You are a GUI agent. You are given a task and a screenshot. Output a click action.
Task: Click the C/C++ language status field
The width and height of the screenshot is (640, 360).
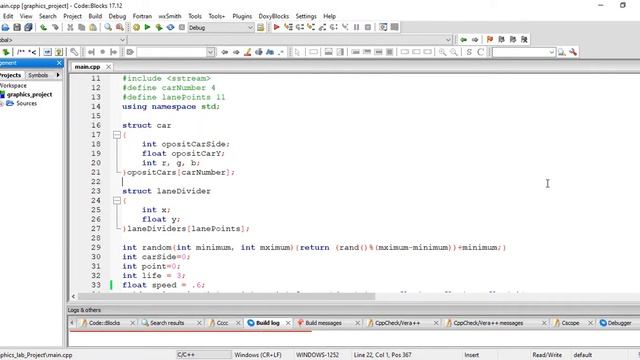pos(204,355)
